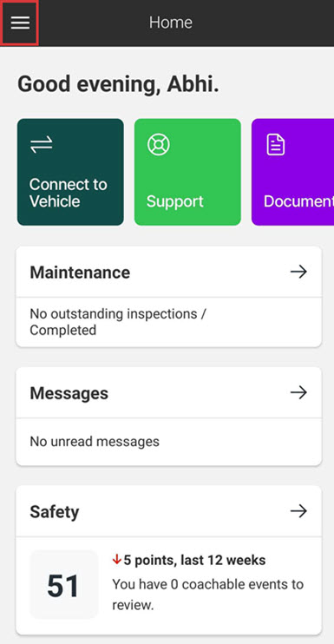Select the green Support tile
Viewport: 334px width, 644px height.
tap(187, 172)
